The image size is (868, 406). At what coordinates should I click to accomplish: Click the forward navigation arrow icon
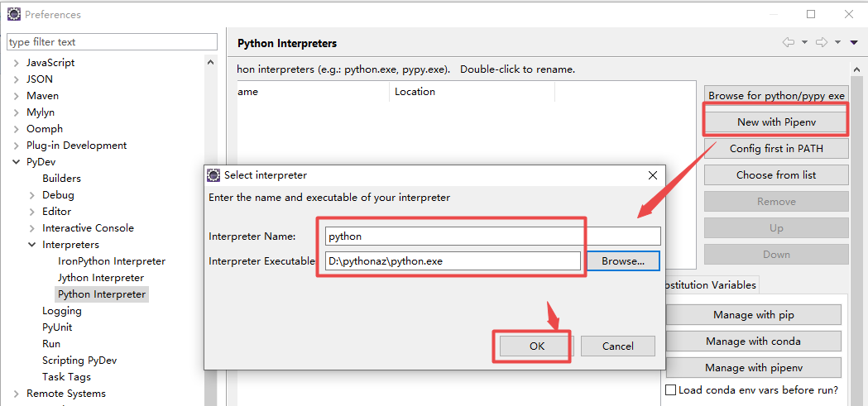(822, 43)
